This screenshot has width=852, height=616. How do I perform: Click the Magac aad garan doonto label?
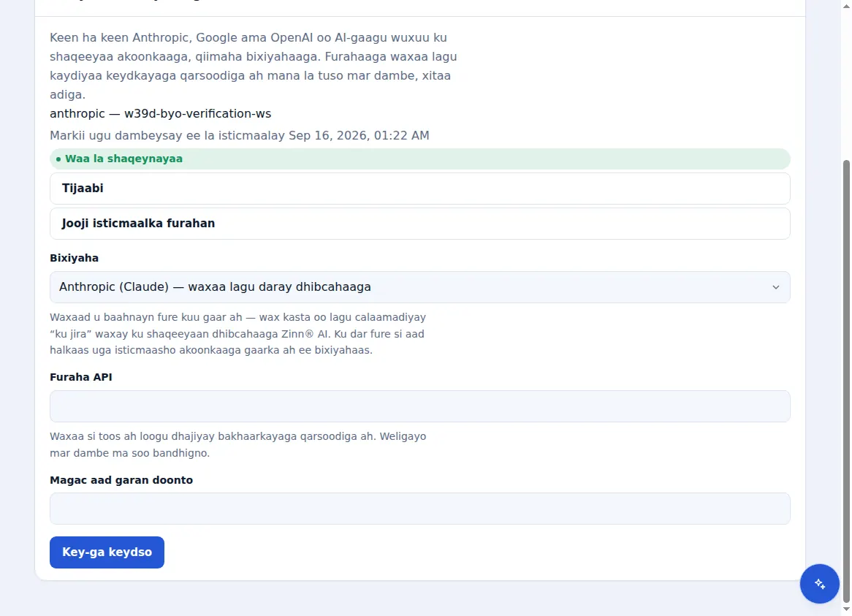[x=121, y=480]
